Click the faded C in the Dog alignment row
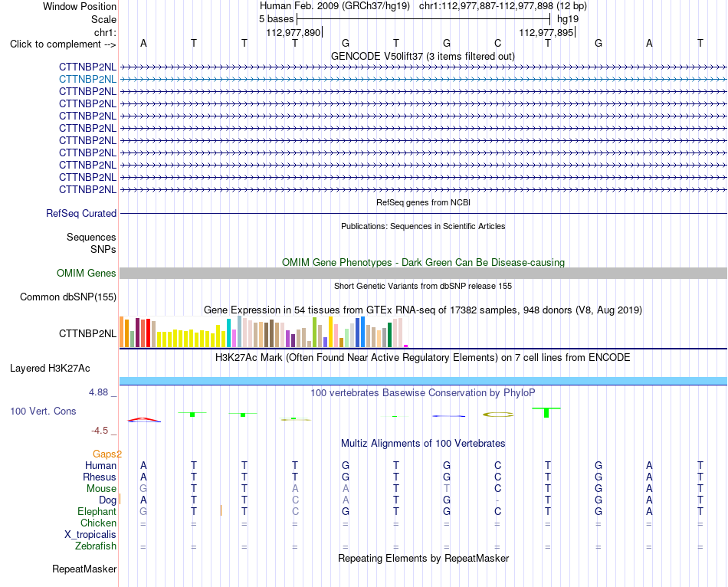Viewport: 728px width, 587px height. 295,500
